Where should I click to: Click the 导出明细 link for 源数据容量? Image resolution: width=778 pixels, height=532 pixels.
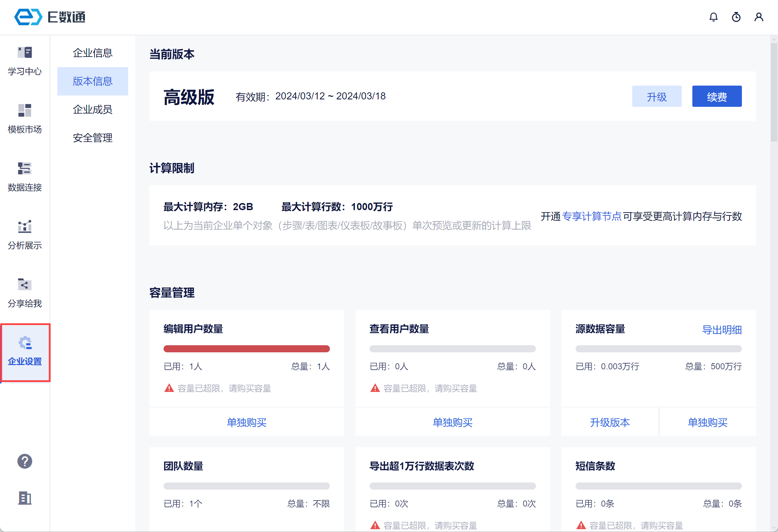(x=722, y=330)
